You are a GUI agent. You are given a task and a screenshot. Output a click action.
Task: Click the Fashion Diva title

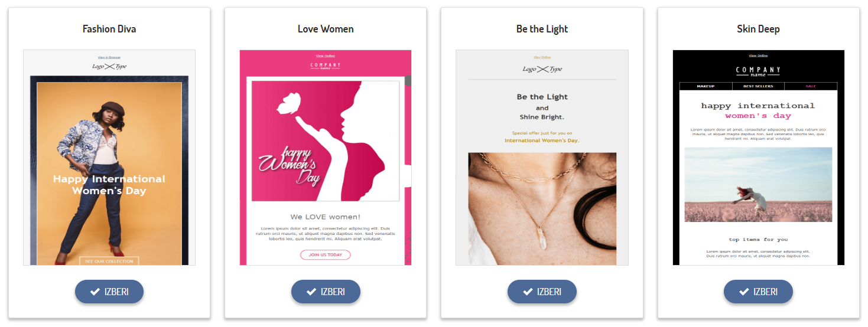pyautogui.click(x=109, y=29)
